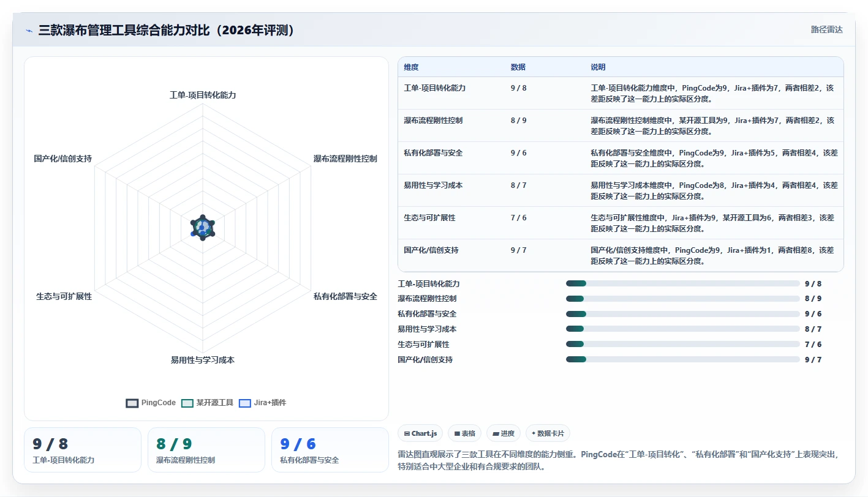
Task: Open the 8 / 9 瀑布流程刚性控制 data card
Action: click(x=206, y=450)
